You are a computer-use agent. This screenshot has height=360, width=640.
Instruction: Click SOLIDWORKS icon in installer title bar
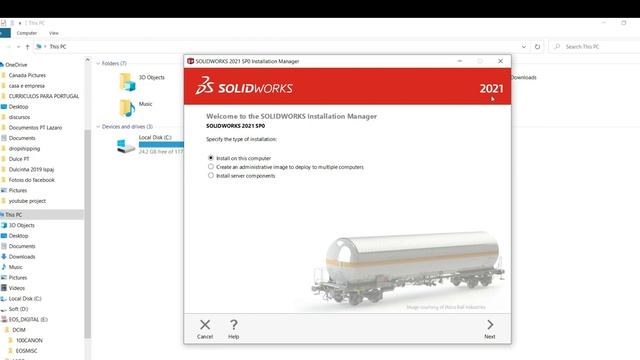[190, 61]
